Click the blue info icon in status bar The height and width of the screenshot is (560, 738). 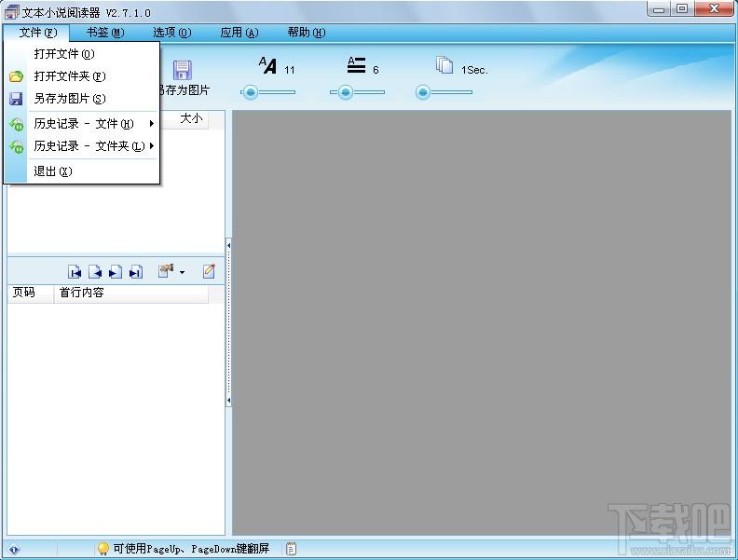pos(14,549)
